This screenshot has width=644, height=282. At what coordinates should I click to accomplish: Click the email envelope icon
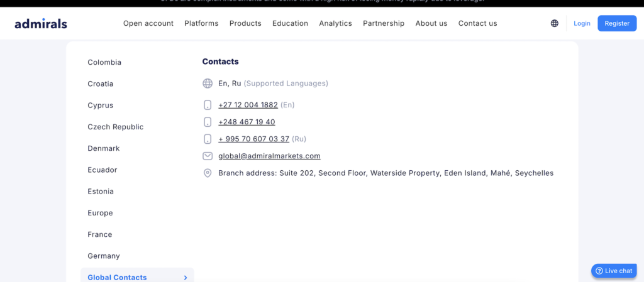(x=208, y=156)
